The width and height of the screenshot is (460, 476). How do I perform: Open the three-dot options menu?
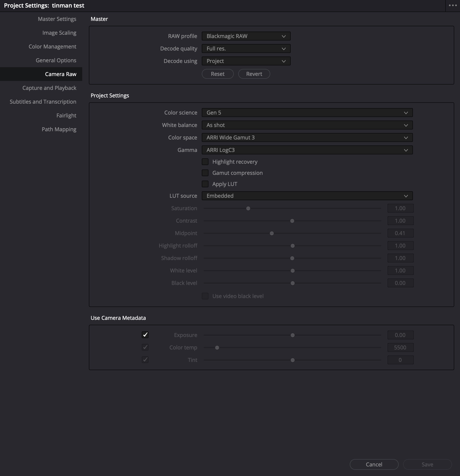click(x=452, y=5)
